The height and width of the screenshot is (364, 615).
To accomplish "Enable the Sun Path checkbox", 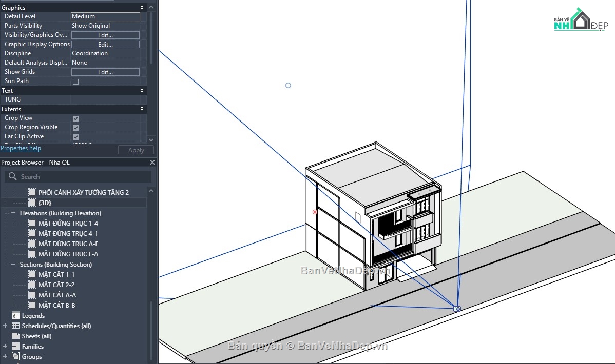I will pos(74,81).
